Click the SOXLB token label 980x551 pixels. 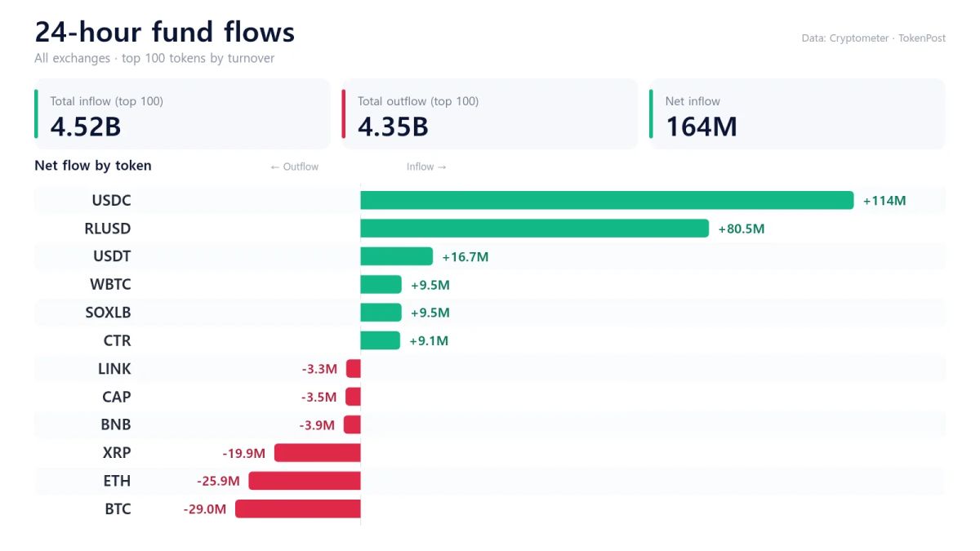coord(108,313)
